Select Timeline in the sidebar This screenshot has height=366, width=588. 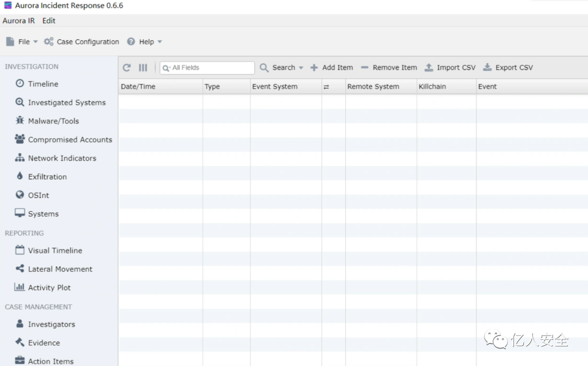pyautogui.click(x=43, y=84)
